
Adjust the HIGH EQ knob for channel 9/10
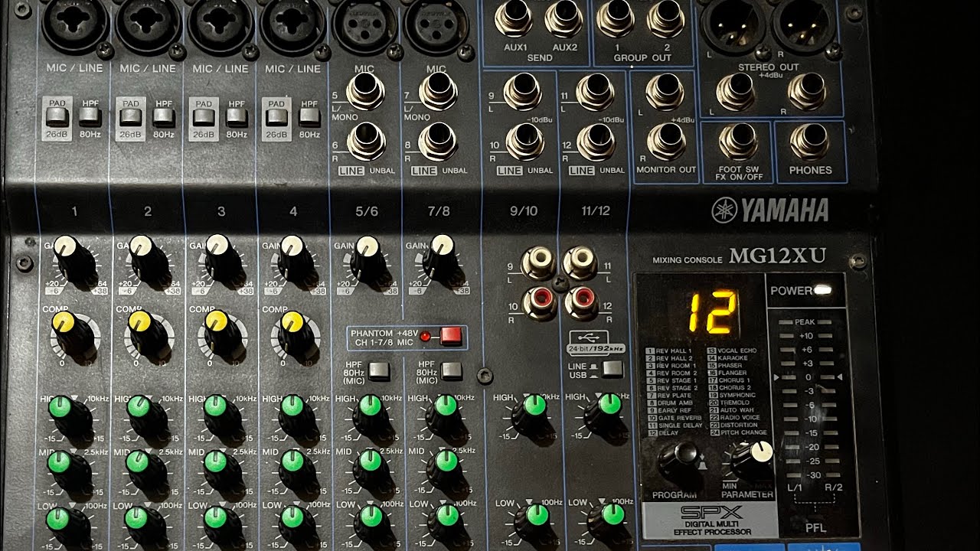pos(534,417)
